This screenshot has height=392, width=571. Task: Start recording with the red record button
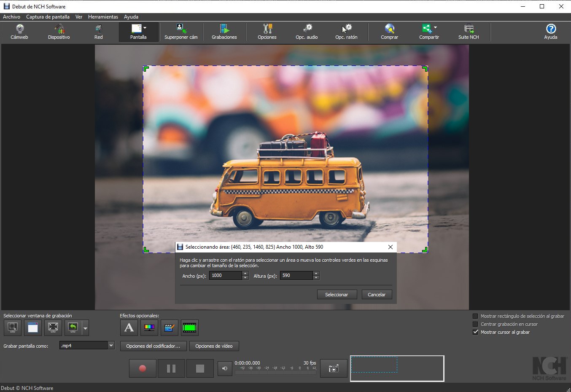point(143,368)
